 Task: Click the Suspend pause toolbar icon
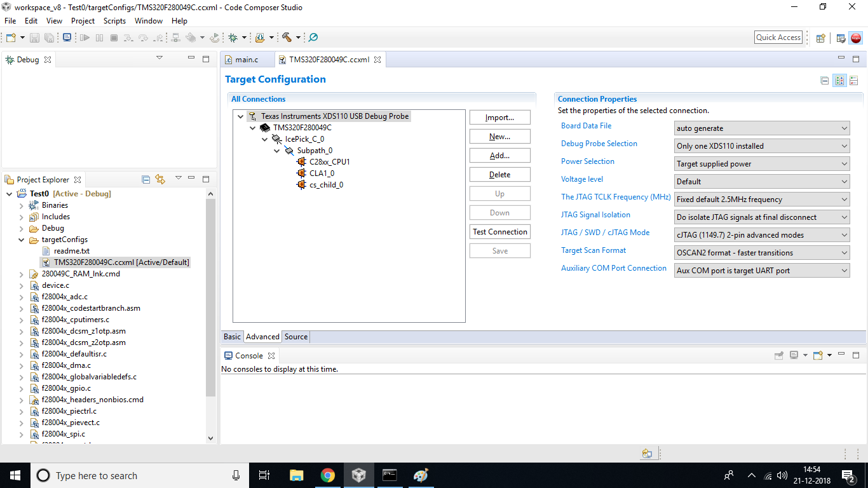point(99,37)
